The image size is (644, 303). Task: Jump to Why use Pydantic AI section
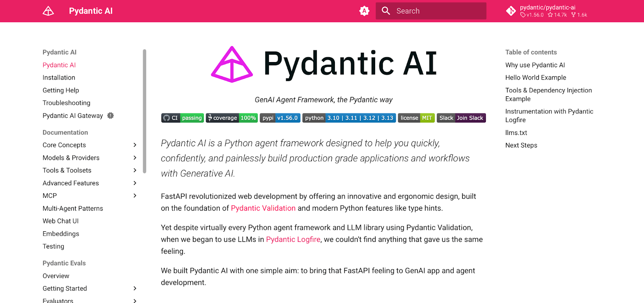pyautogui.click(x=535, y=65)
